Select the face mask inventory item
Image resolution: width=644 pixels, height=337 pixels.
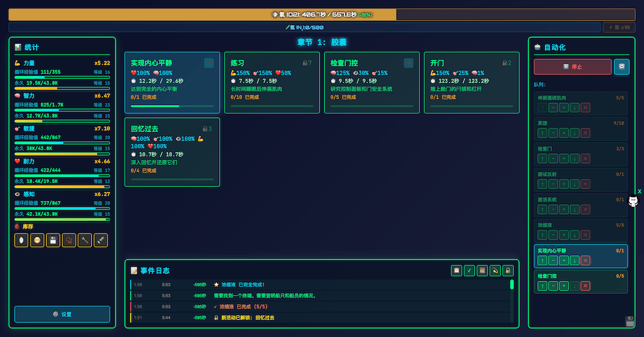pyautogui.click(x=37, y=240)
